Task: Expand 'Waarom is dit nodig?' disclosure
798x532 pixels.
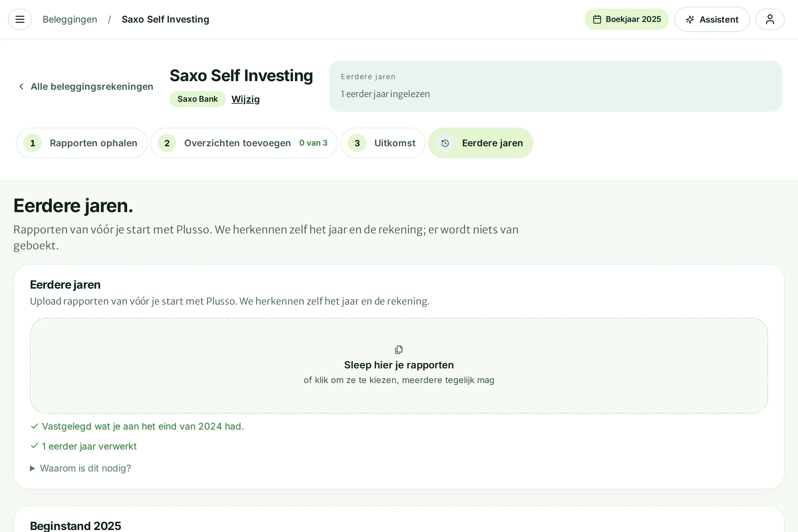Action: tap(80, 468)
